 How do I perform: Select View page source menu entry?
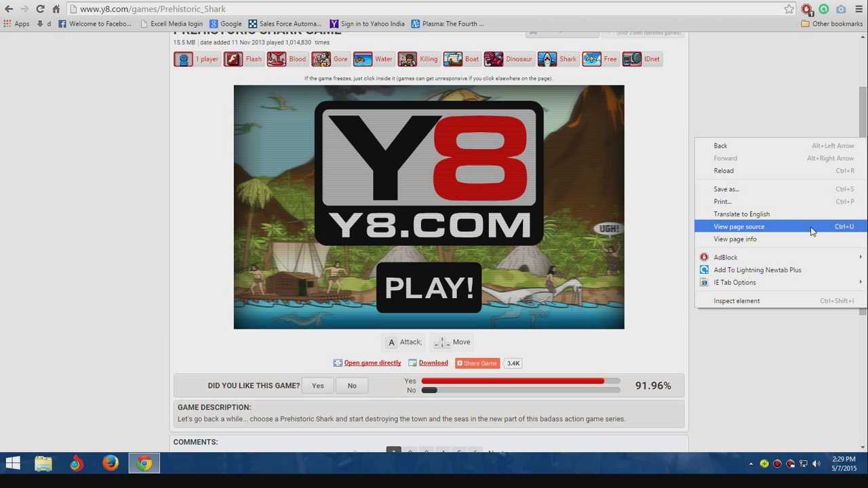point(781,226)
